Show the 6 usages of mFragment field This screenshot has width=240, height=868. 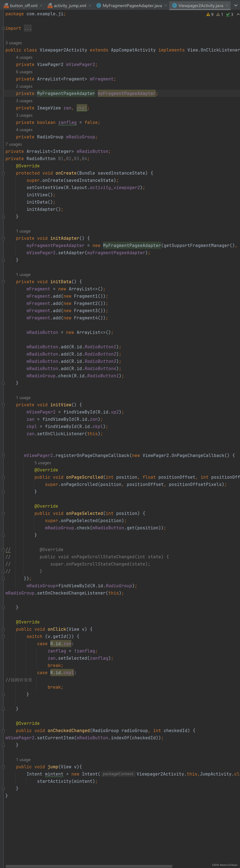pyautogui.click(x=24, y=72)
